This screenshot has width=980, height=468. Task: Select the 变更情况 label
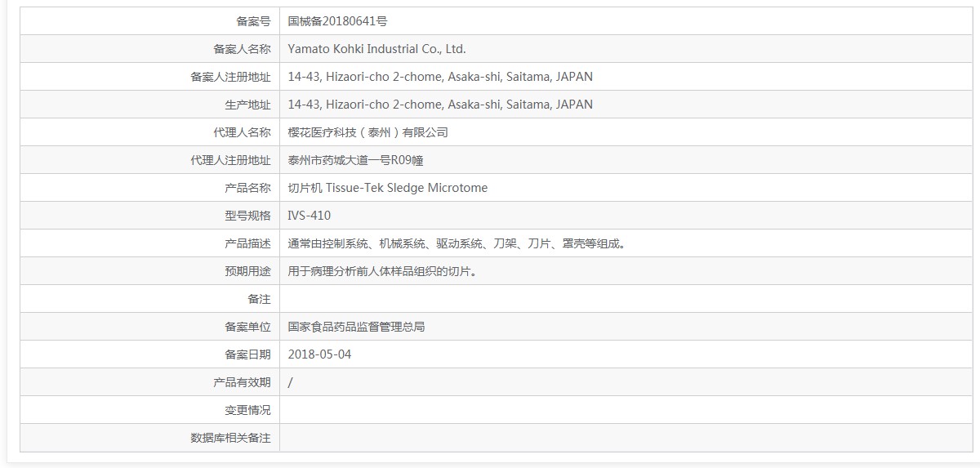[248, 410]
